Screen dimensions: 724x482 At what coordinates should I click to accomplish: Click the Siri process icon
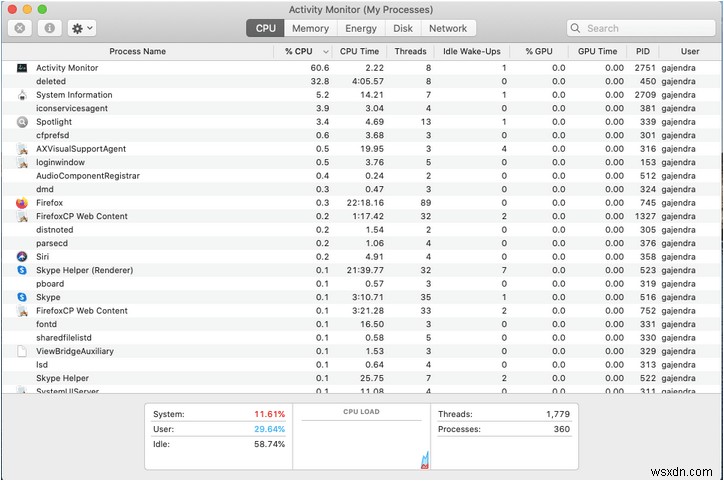[x=22, y=257]
